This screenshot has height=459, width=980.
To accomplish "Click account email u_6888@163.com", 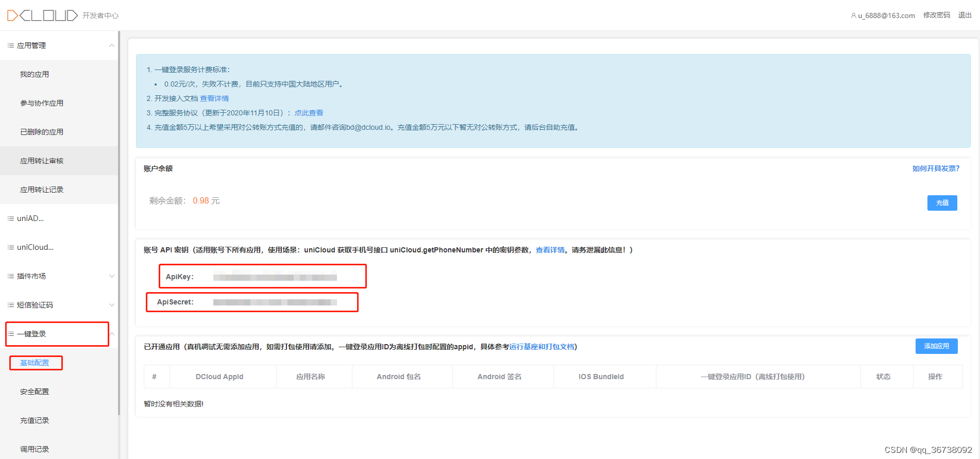I will click(x=886, y=15).
